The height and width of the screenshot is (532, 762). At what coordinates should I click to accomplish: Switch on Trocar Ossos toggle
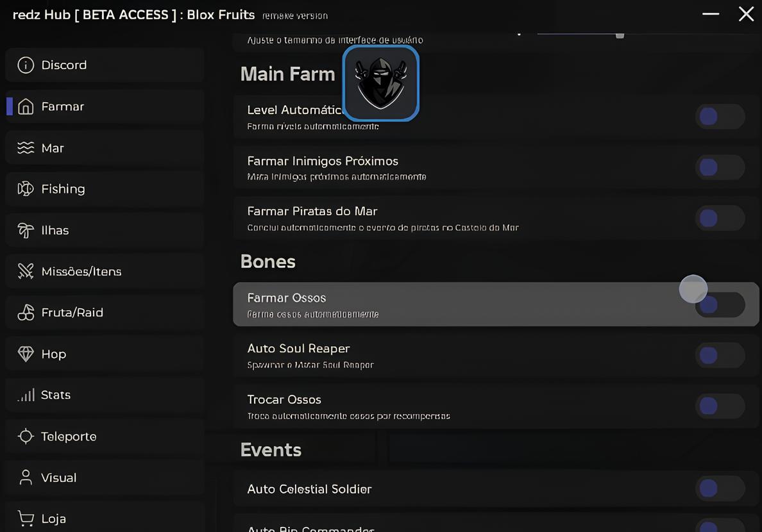coord(720,406)
